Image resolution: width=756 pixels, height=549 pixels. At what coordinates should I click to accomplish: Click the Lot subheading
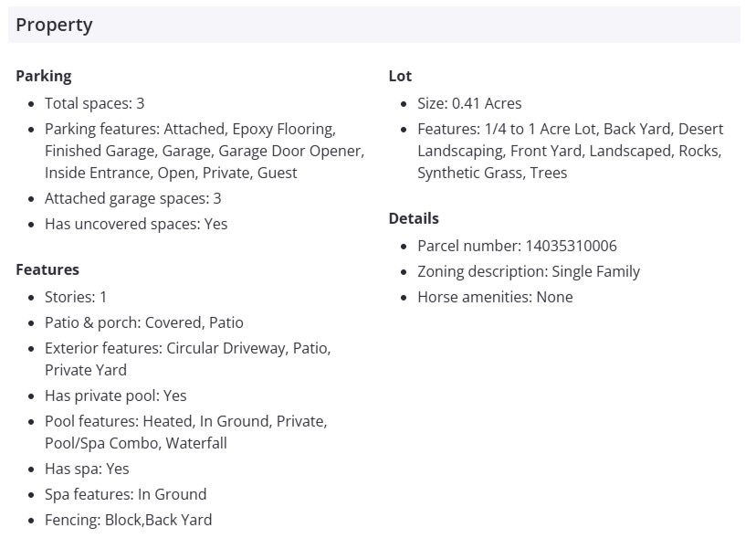coord(400,76)
